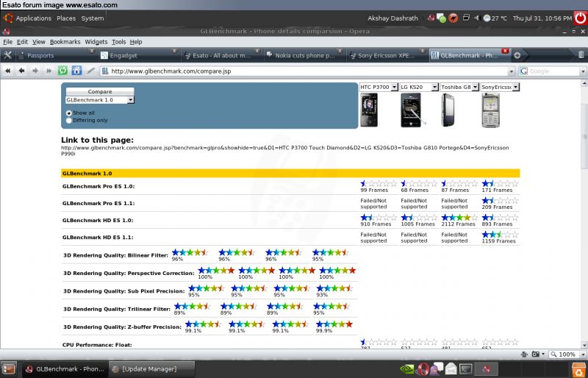The image size is (588, 378).
Task: Go to the home page icon
Action: coord(76,71)
